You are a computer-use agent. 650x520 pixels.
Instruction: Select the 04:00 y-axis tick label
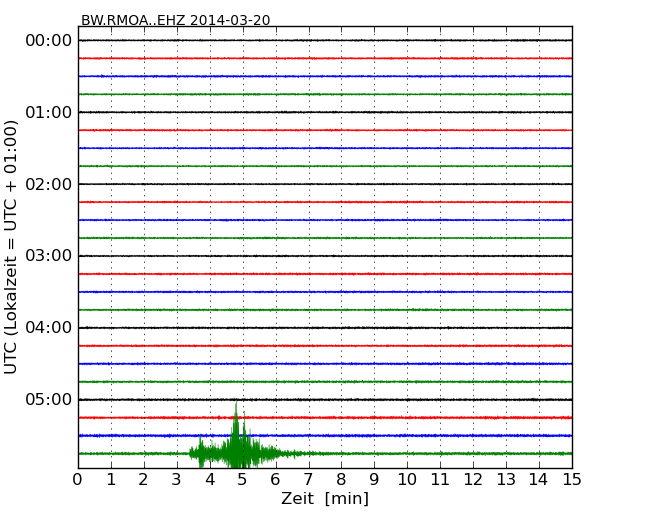click(x=48, y=328)
